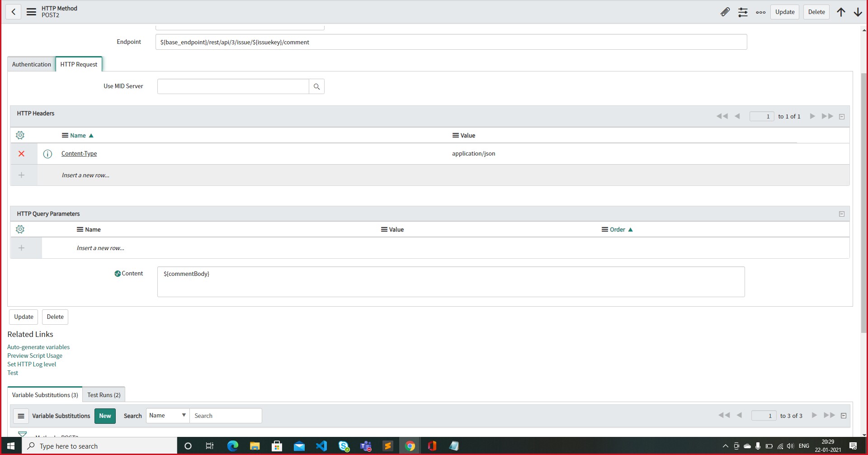The height and width of the screenshot is (455, 868).
Task: Go to the first page of HTTP Headers
Action: (x=722, y=116)
